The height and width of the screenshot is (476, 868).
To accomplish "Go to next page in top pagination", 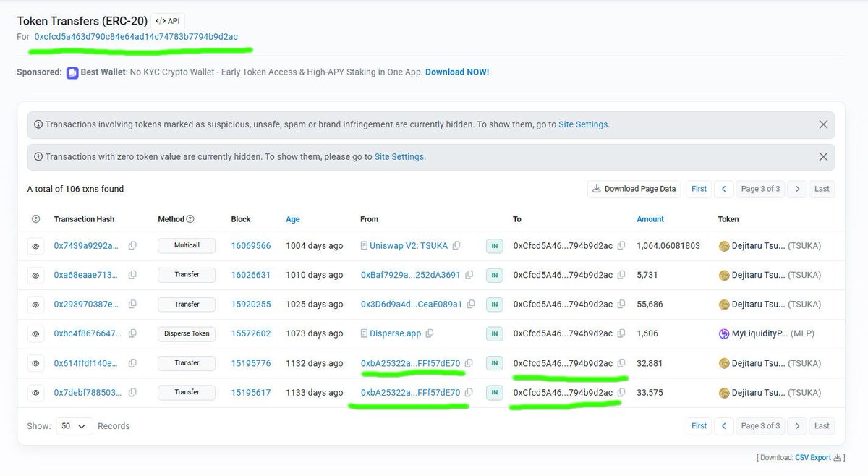I will point(797,189).
